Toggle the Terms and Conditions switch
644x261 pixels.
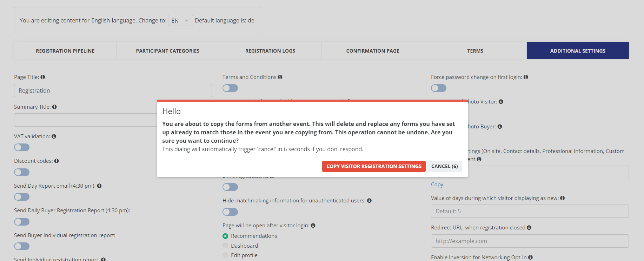(230, 88)
